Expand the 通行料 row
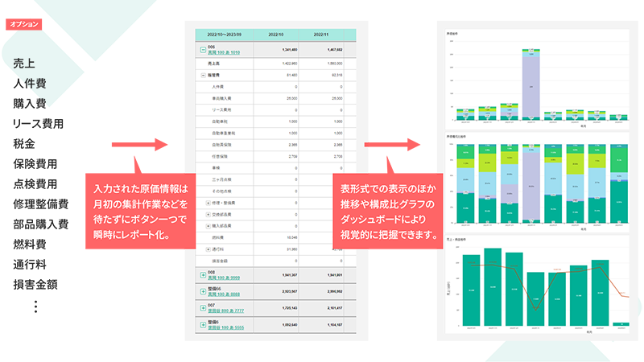This screenshot has height=362, width=644. click(x=208, y=249)
